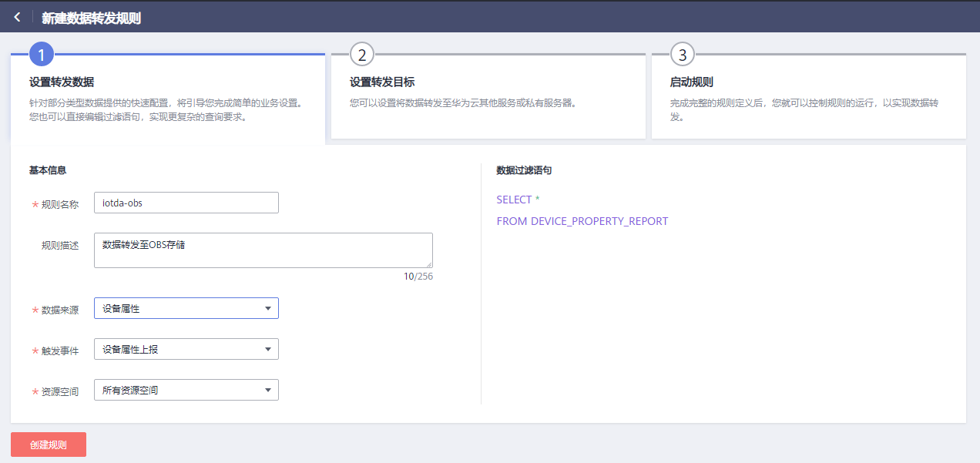Viewport: 980px width, 463px height.
Task: Click the 数据过滤语句 section heading
Action: [x=524, y=170]
